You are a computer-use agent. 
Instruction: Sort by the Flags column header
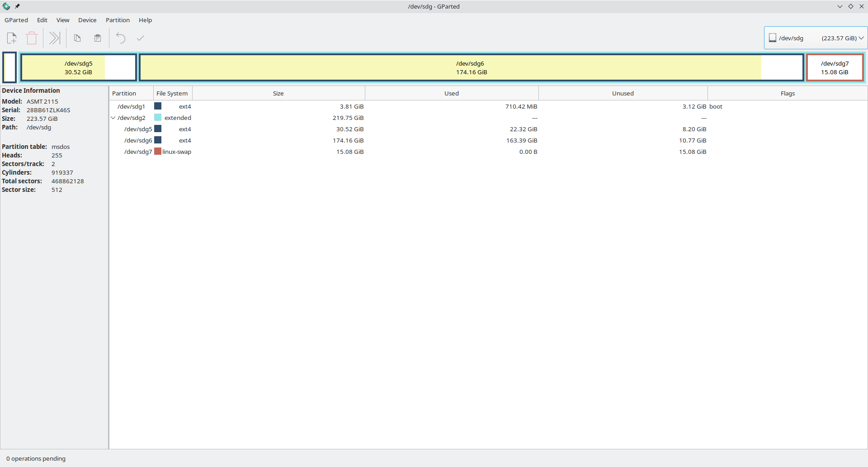coord(788,93)
